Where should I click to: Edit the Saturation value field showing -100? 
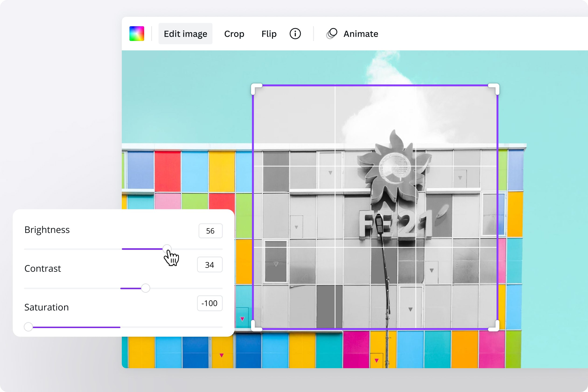(210, 303)
